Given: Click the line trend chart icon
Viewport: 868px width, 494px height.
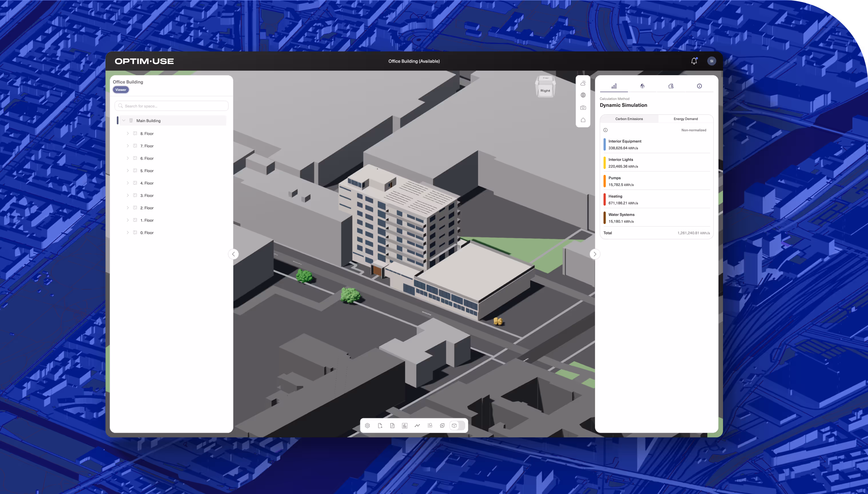Looking at the screenshot, I should tap(417, 425).
